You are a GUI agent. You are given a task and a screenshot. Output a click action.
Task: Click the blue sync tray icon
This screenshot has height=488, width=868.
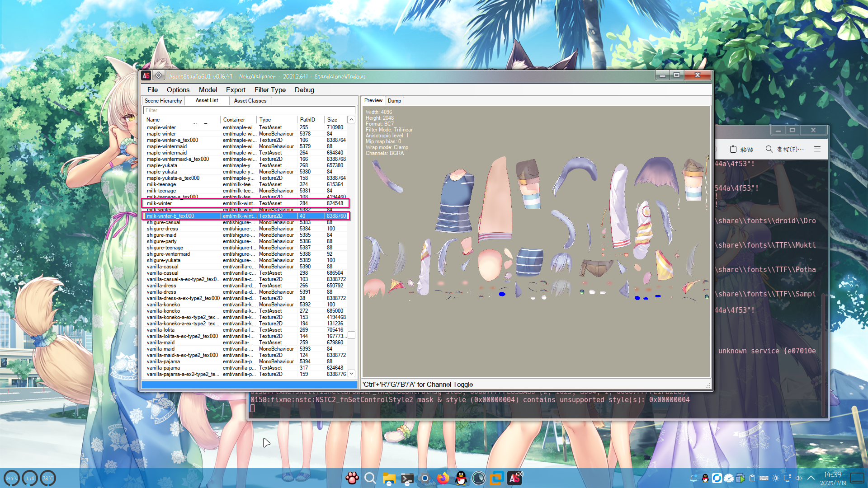(x=717, y=478)
